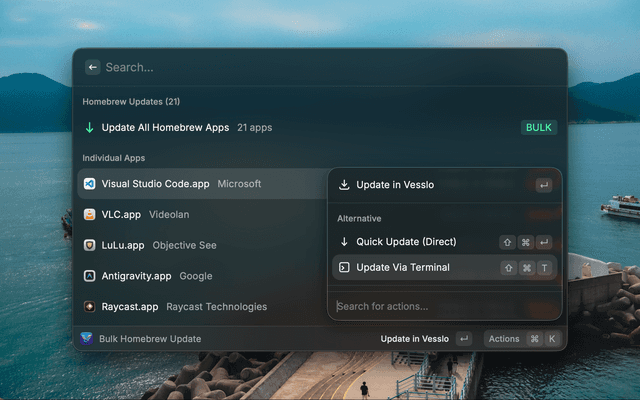Image resolution: width=640 pixels, height=400 pixels.
Task: Click the LuLu app icon
Action: click(x=90, y=245)
